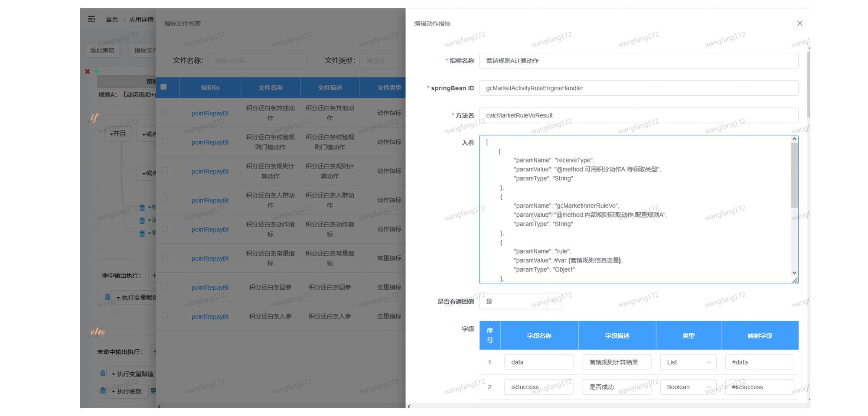Click the 文件描述 column header
This screenshot has width=868, height=416.
[330, 88]
